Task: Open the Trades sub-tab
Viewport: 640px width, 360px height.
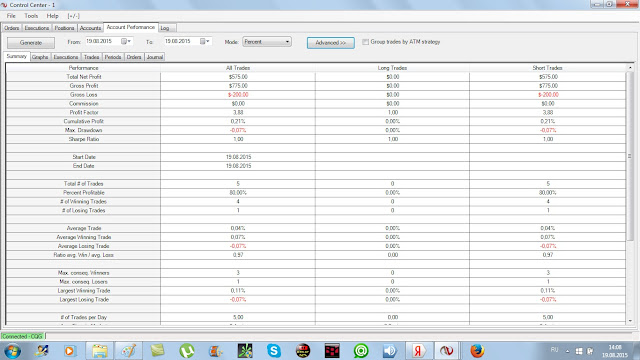Action: pos(91,57)
